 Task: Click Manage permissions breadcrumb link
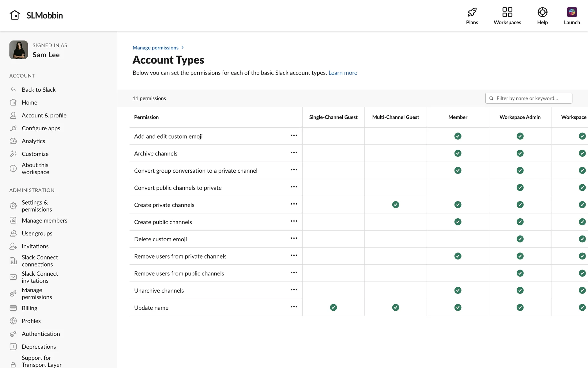coord(155,48)
